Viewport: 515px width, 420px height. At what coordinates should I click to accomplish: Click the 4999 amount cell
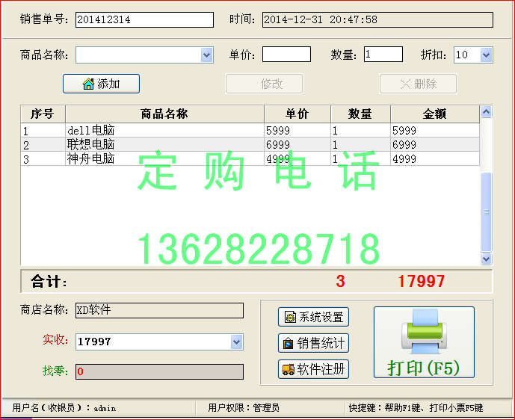coord(435,158)
